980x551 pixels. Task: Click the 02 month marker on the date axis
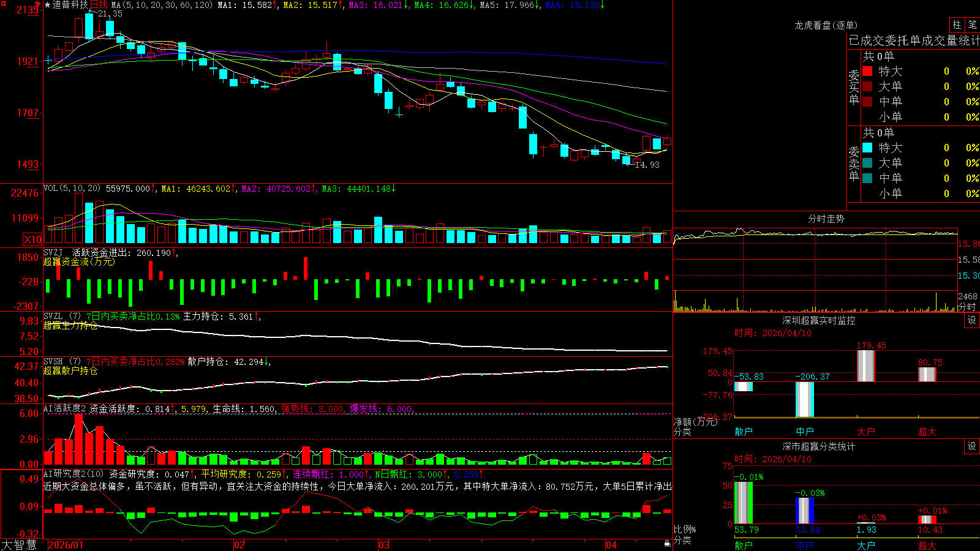(239, 545)
